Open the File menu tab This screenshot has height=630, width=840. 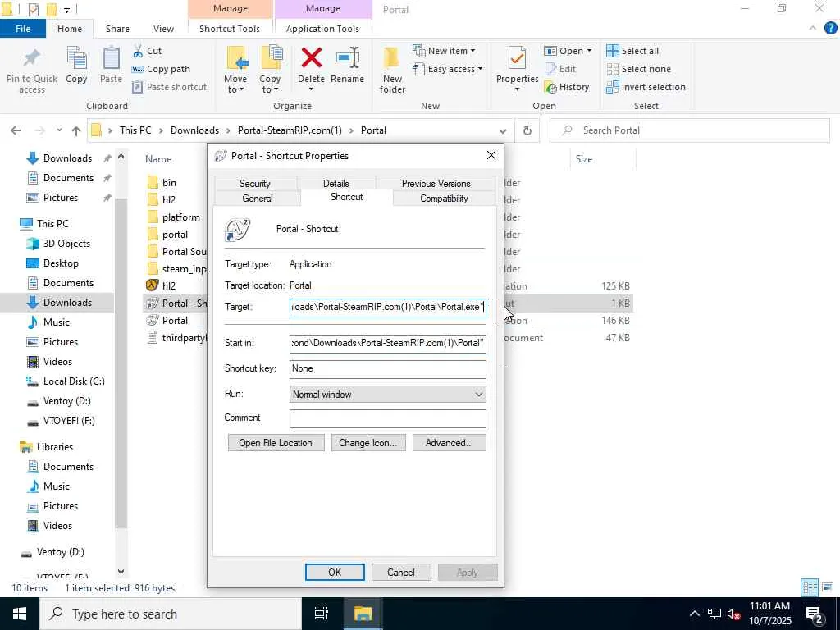click(22, 29)
